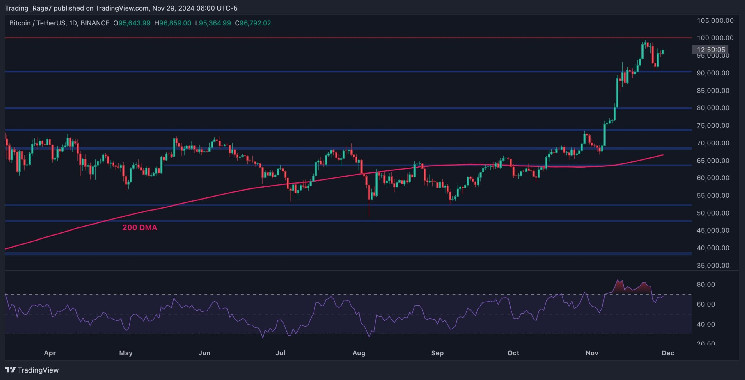The width and height of the screenshot is (745, 380).
Task: Click the May label on time axis
Action: [125, 353]
